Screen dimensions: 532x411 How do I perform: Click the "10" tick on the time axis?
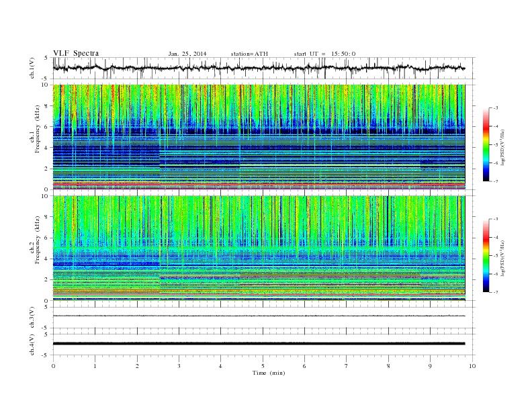[472, 366]
